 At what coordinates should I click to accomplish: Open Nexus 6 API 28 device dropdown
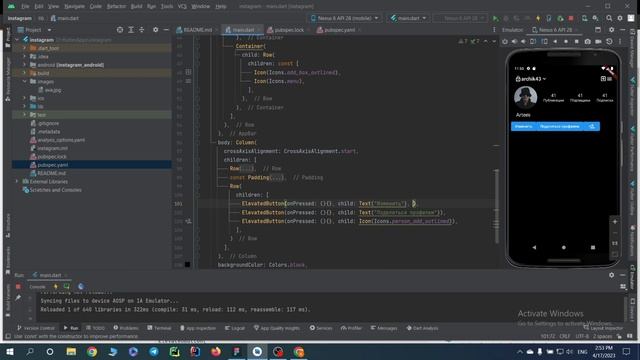coord(344,18)
